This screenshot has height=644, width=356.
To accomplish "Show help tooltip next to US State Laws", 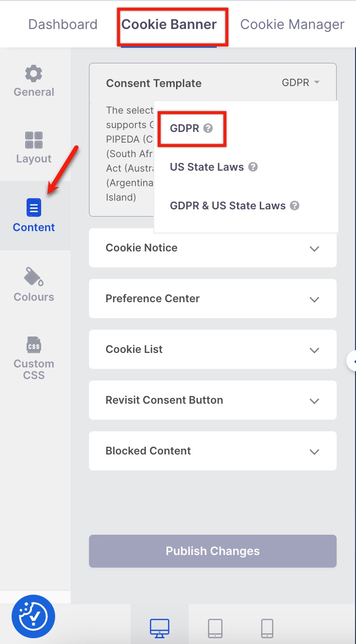I will tap(252, 167).
